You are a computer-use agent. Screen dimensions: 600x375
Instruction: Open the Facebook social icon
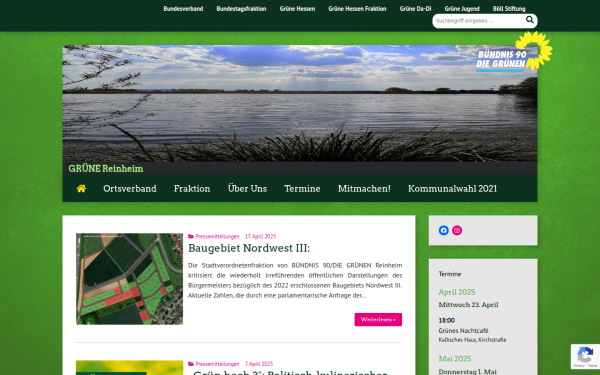click(443, 230)
